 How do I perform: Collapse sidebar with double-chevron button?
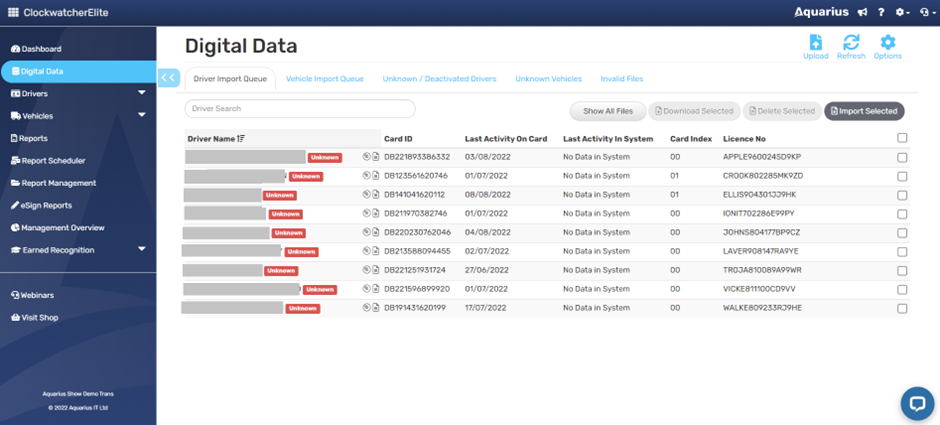(x=168, y=77)
